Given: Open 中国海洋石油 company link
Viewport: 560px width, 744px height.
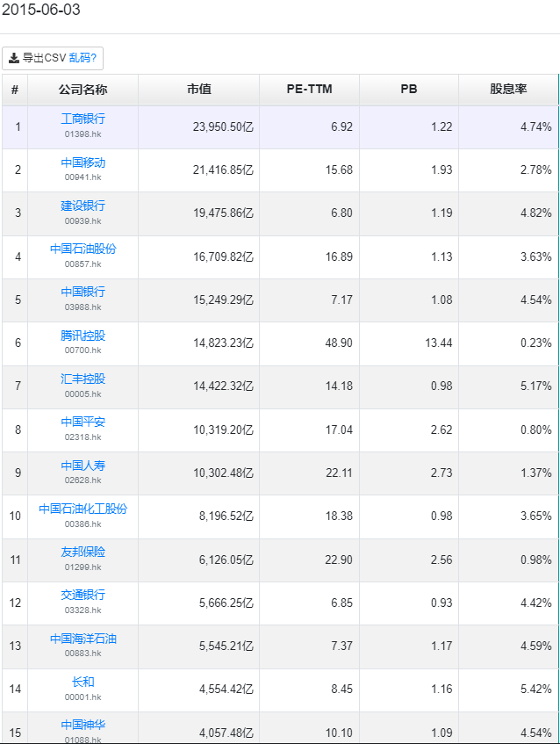Looking at the screenshot, I should [83, 639].
